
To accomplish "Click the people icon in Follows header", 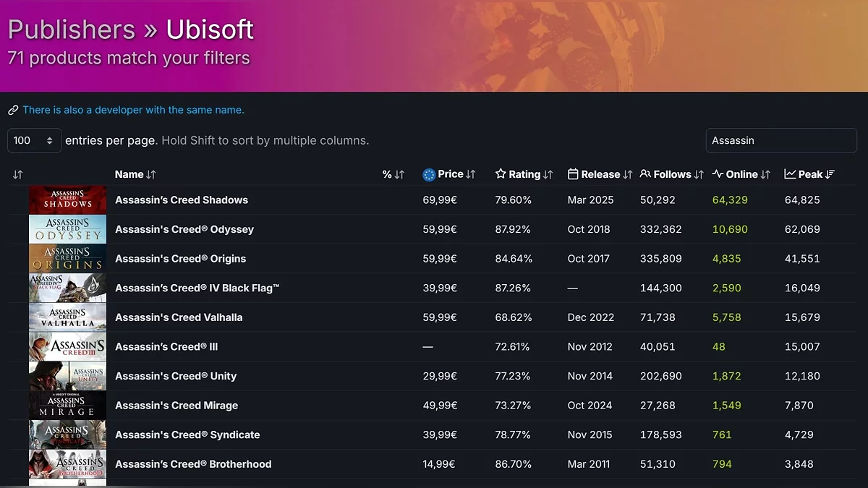I will pyautogui.click(x=645, y=174).
